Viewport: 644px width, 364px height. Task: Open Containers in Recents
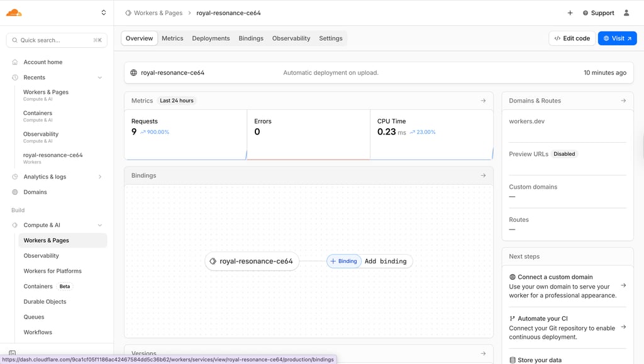[38, 116]
